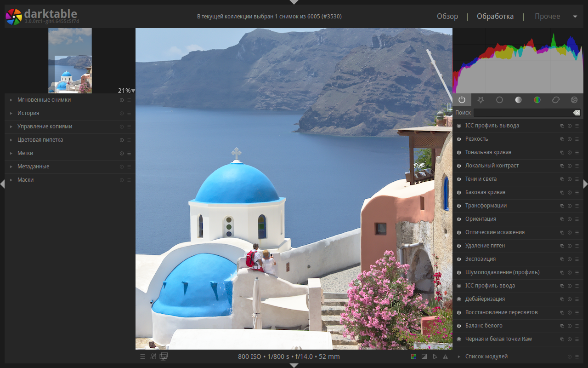Turn off the Тональная кривая module

tap(459, 152)
